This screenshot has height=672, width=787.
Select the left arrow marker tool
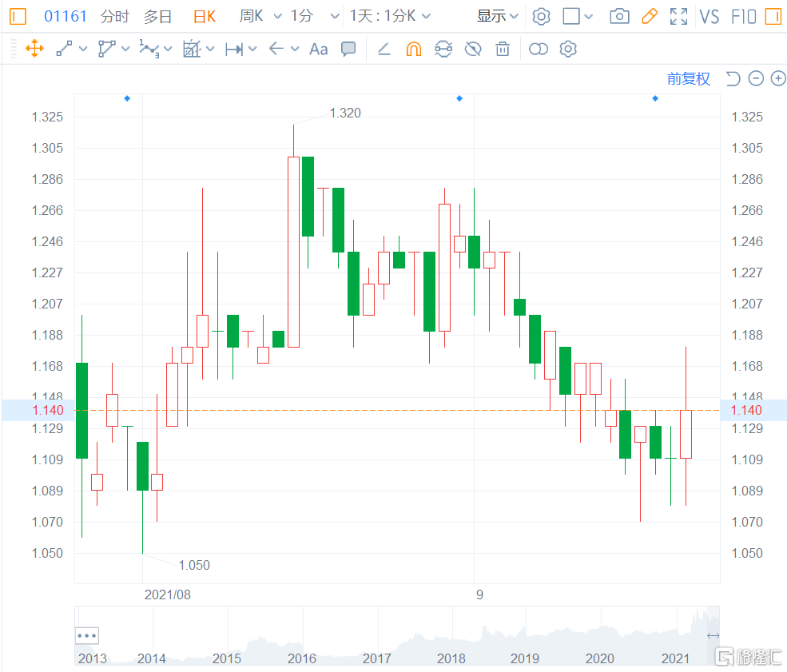pos(276,50)
